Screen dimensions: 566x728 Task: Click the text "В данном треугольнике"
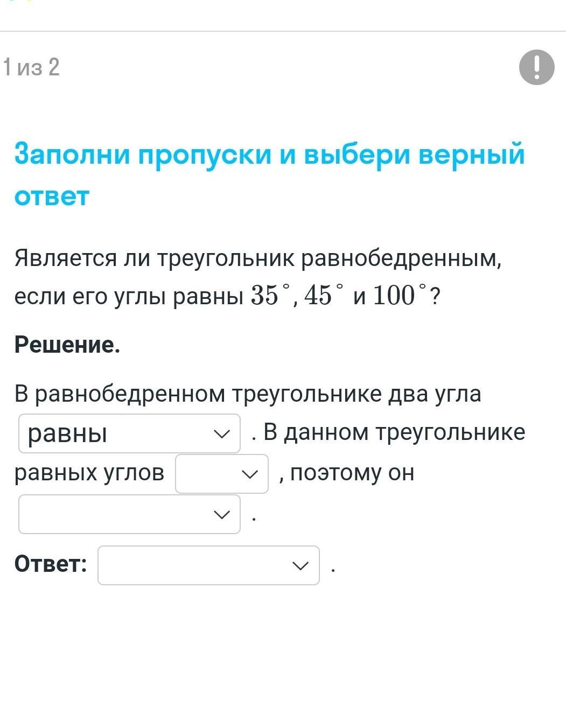pyautogui.click(x=394, y=432)
